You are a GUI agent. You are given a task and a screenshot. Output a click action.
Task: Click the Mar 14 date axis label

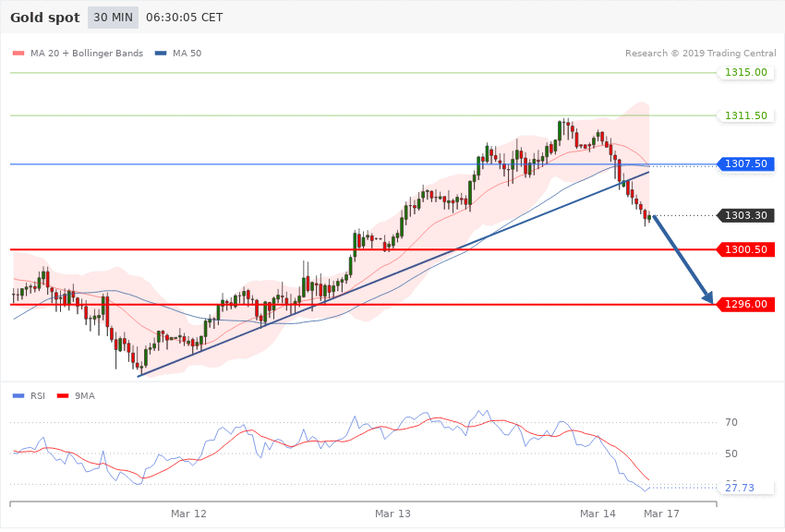[x=598, y=514]
